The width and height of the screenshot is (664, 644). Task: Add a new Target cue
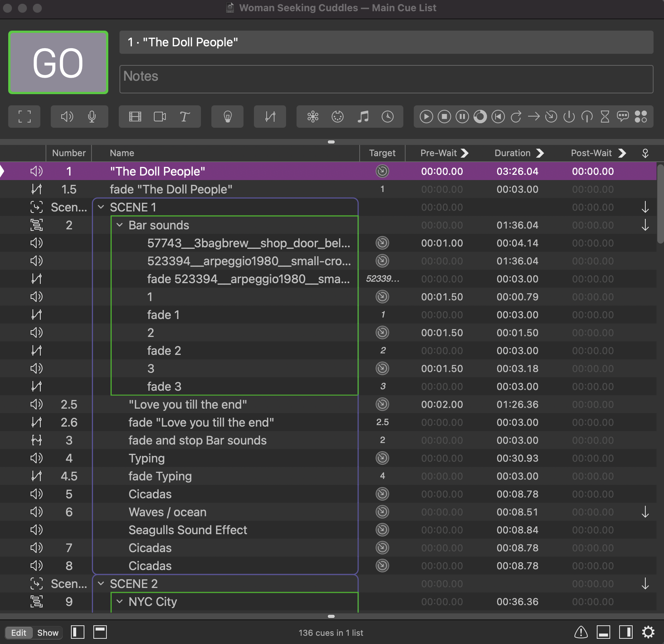tap(551, 117)
